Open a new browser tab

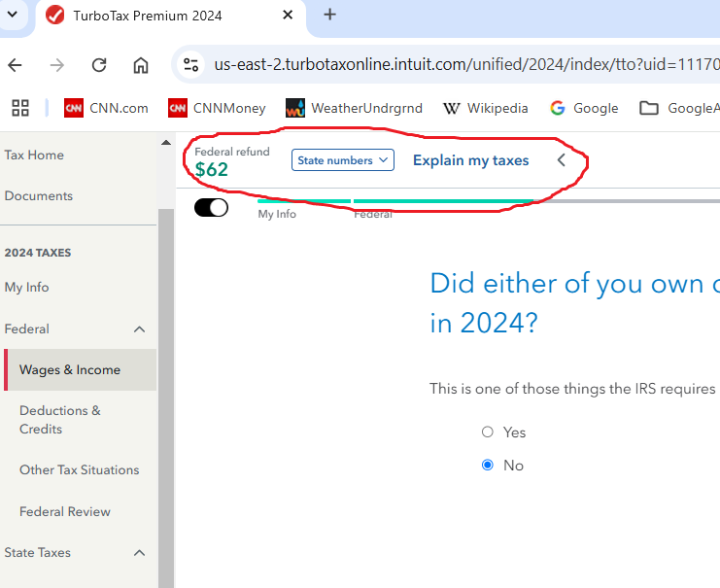329,15
